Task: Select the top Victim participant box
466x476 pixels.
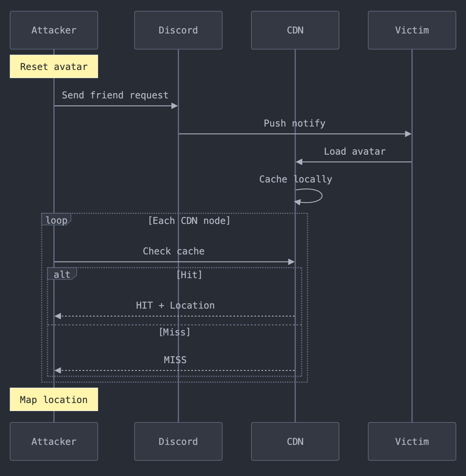Action: point(412,30)
